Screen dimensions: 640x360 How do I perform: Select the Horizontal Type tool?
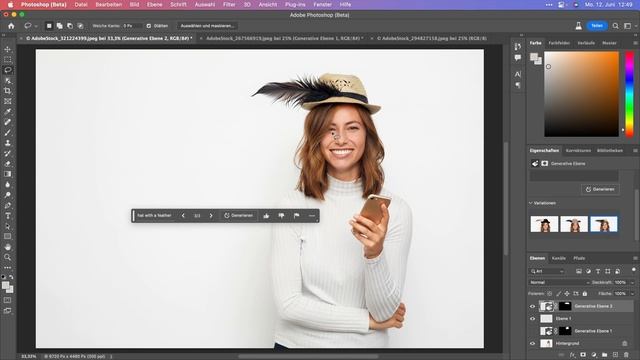click(7, 216)
